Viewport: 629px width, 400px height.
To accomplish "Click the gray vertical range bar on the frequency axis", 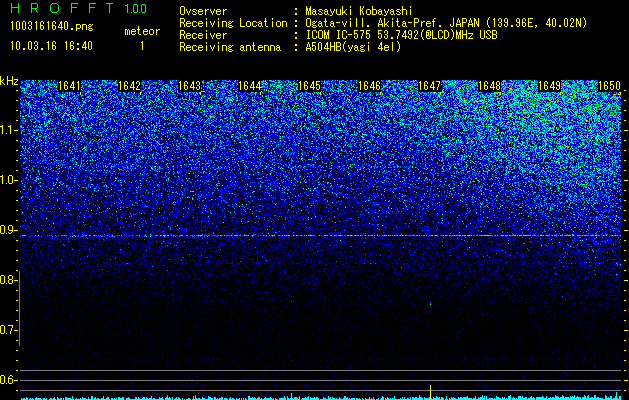I will click(x=20, y=308).
